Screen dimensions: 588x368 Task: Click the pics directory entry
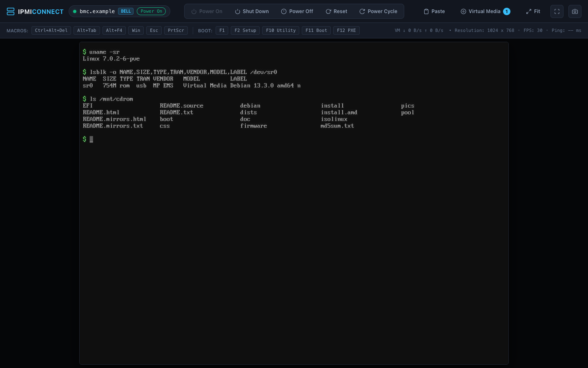point(408,106)
